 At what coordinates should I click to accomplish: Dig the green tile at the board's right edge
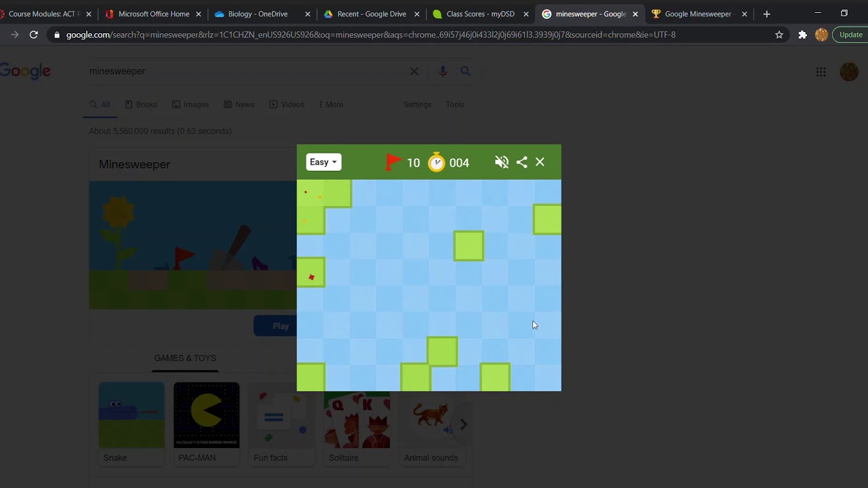click(x=547, y=220)
